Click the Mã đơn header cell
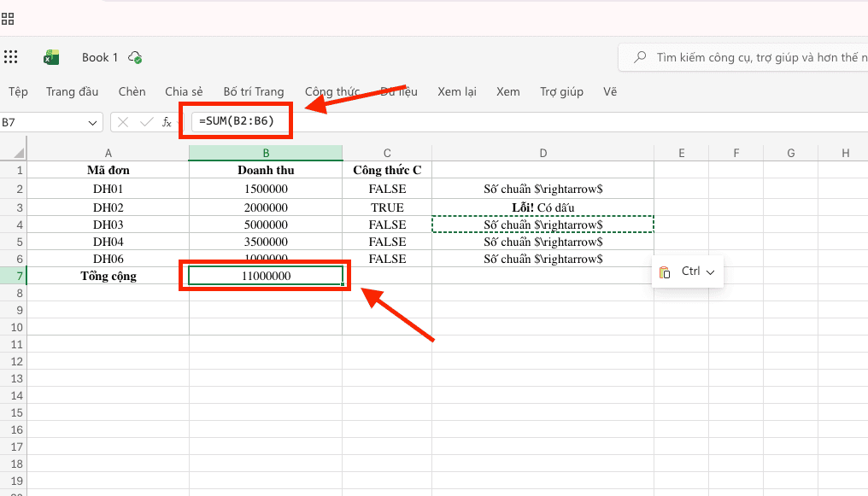 click(108, 170)
